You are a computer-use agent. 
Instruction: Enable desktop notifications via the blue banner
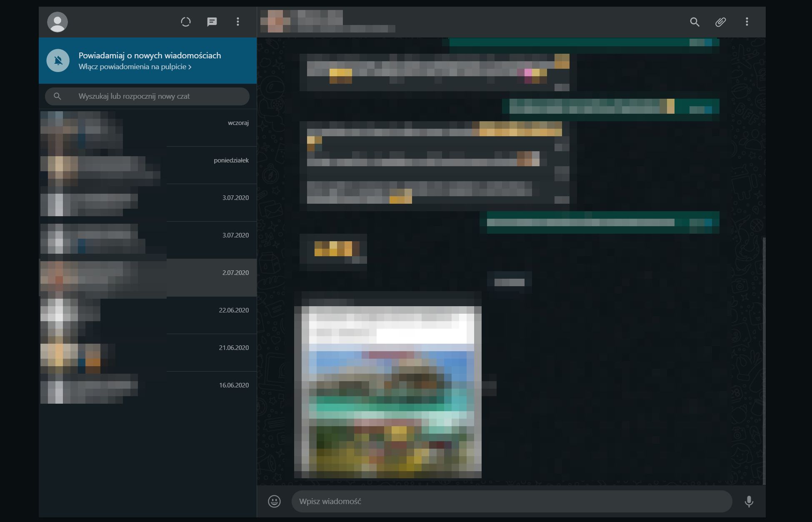(148, 60)
